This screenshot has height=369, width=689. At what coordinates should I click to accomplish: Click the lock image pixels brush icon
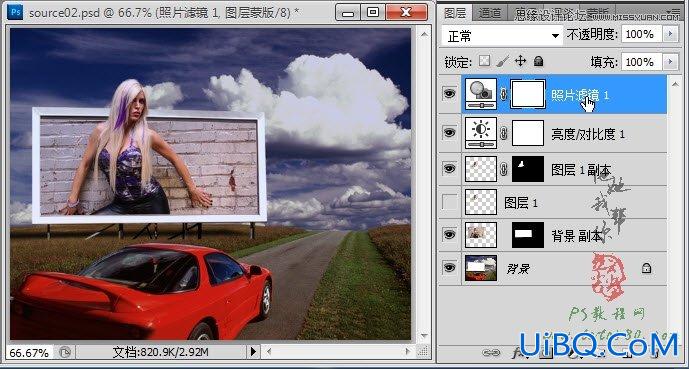tap(502, 61)
